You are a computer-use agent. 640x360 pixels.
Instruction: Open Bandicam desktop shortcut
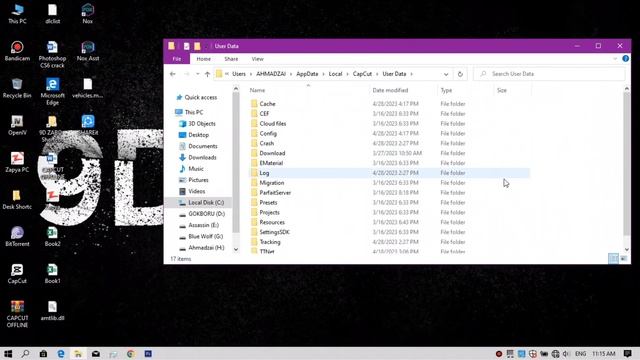17,51
